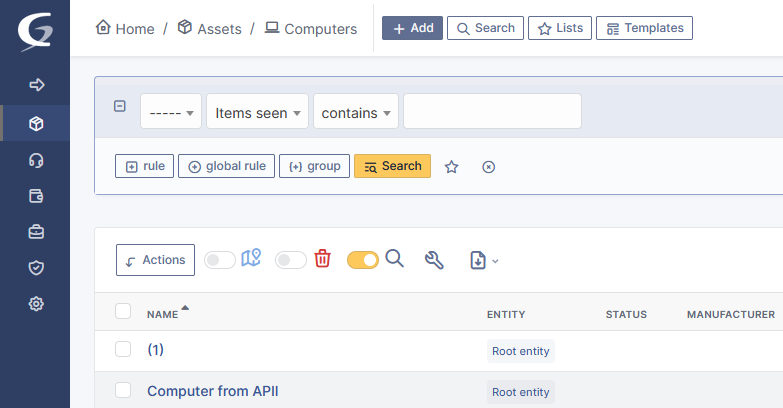This screenshot has height=408, width=783.
Task: Add a criteria group
Action: (314, 166)
